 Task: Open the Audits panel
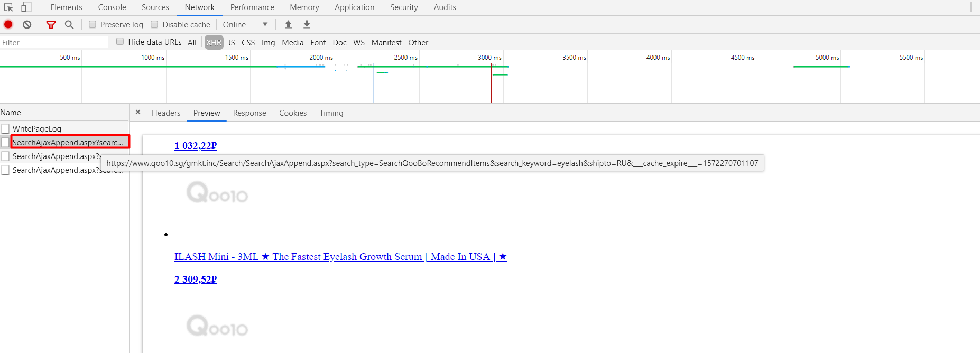(x=445, y=7)
